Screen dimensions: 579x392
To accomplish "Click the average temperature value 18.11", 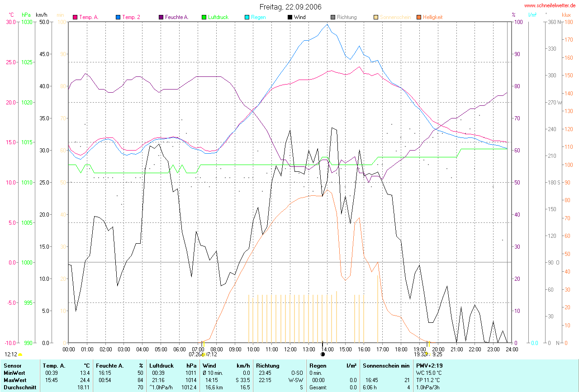I will pos(84,387).
